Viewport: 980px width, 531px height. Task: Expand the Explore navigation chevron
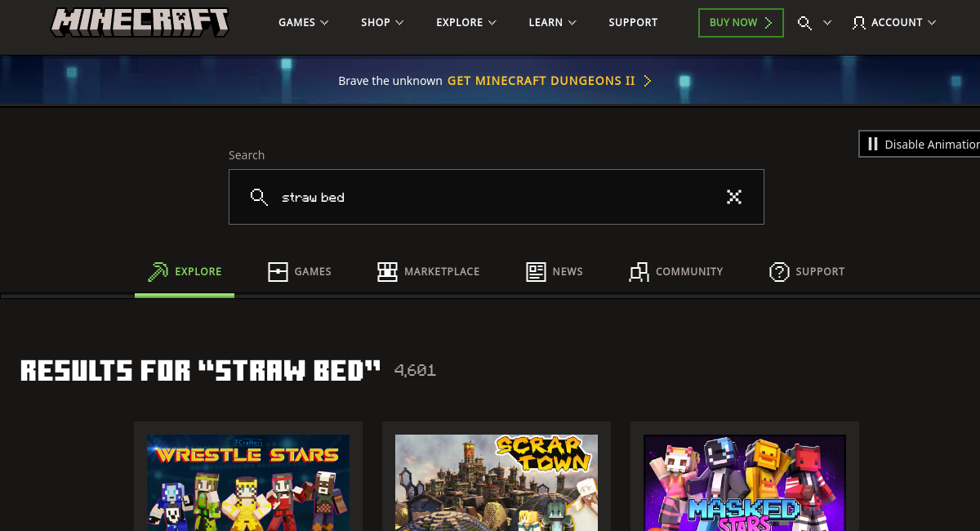(x=492, y=23)
